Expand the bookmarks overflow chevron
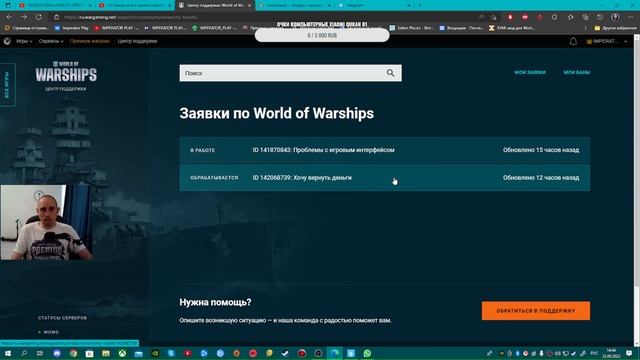The height and width of the screenshot is (360, 640). [585, 28]
